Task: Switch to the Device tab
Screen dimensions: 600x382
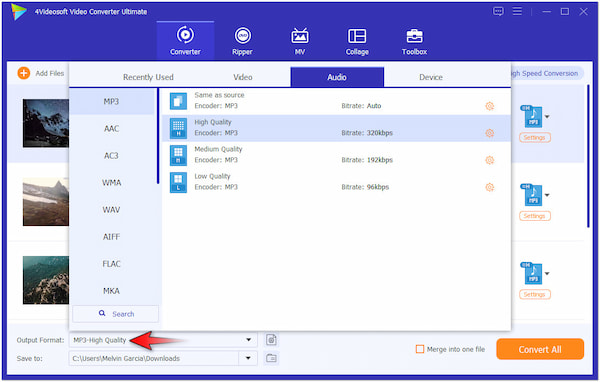Action: point(431,77)
